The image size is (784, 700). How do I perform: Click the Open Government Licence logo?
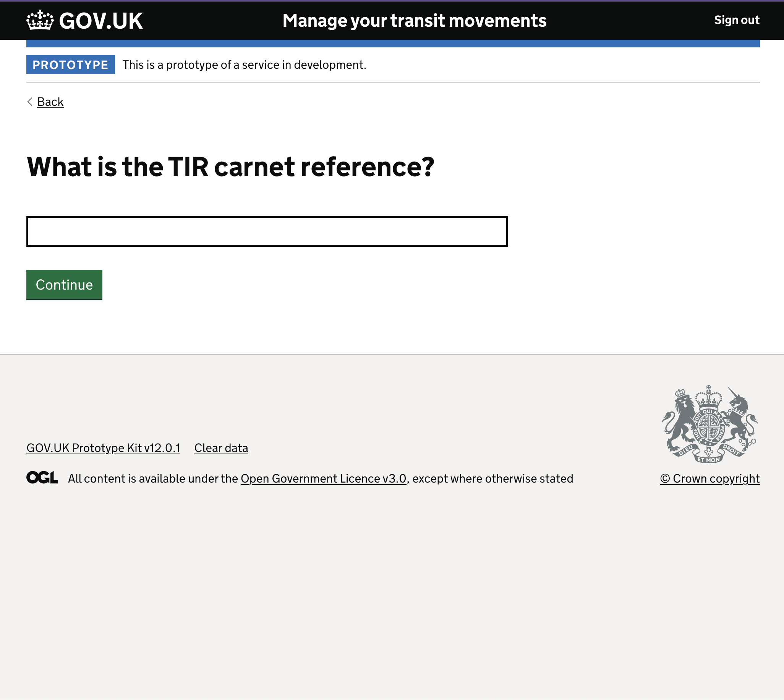(42, 478)
